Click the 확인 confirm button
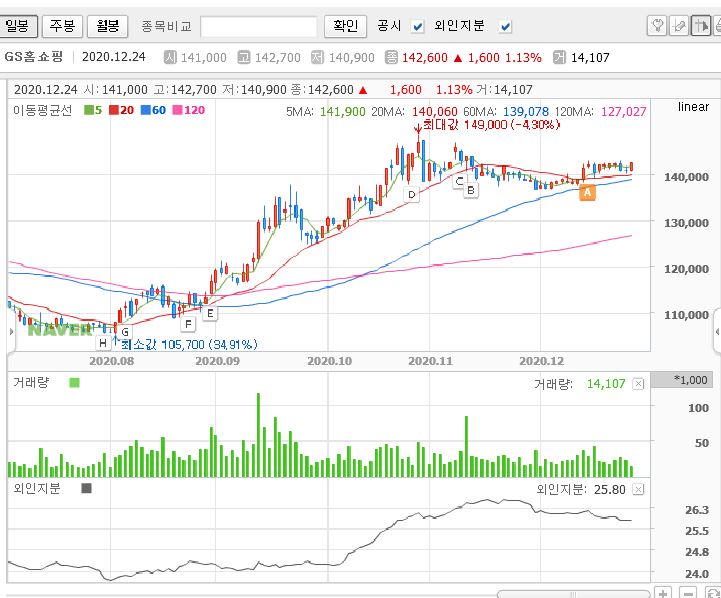The width and height of the screenshot is (721, 598). click(x=345, y=26)
